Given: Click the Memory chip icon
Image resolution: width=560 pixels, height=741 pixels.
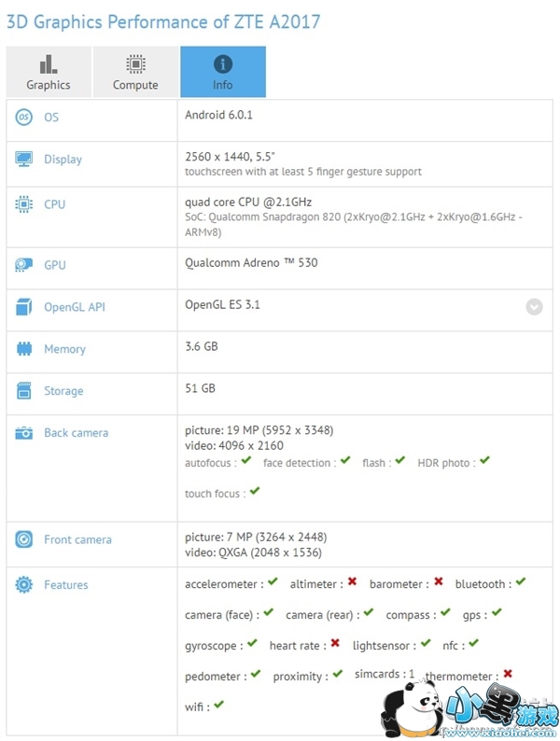Looking at the screenshot, I should tap(24, 349).
